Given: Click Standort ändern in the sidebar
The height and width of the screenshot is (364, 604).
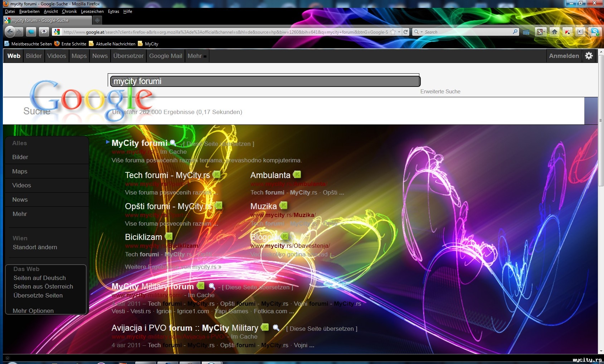Looking at the screenshot, I should pos(35,247).
